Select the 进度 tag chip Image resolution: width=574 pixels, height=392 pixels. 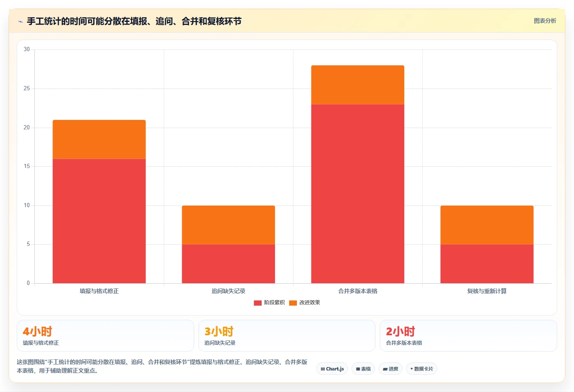click(390, 369)
